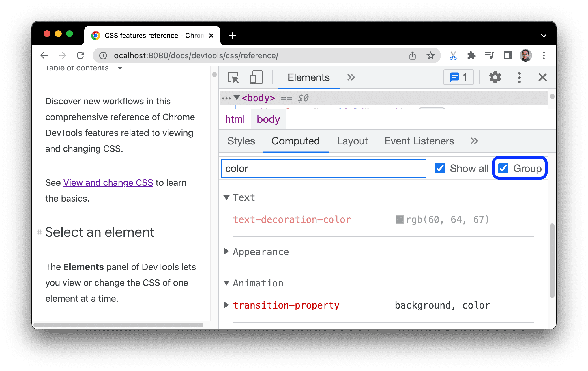
Task: View site information icon
Action: pyautogui.click(x=103, y=55)
